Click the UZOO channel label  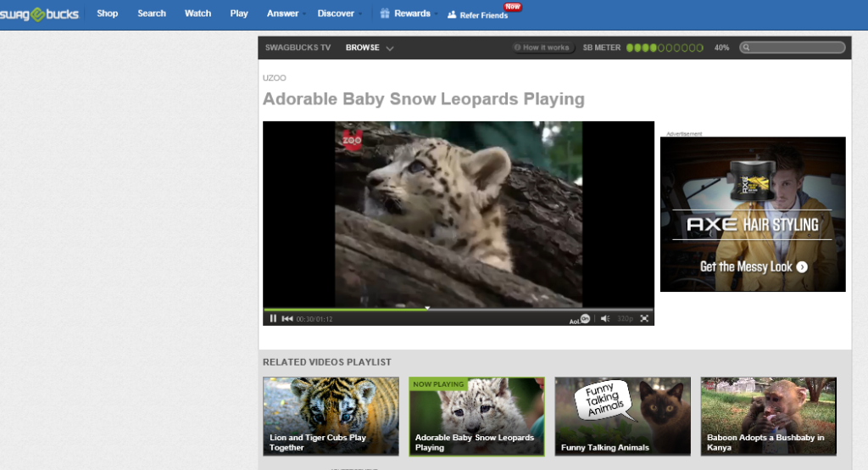point(275,77)
